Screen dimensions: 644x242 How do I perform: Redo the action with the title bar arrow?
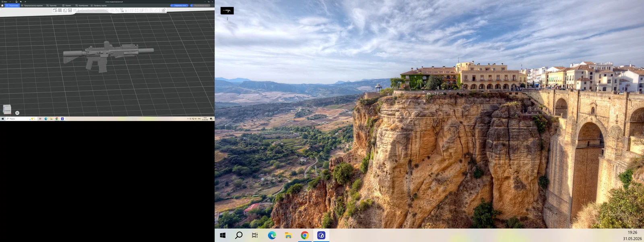point(25,2)
